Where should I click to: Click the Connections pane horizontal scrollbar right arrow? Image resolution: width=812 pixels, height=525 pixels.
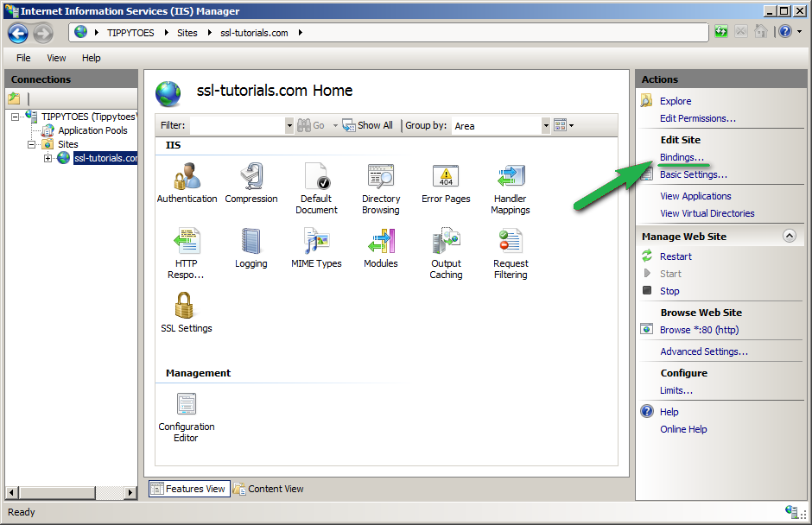(x=130, y=492)
